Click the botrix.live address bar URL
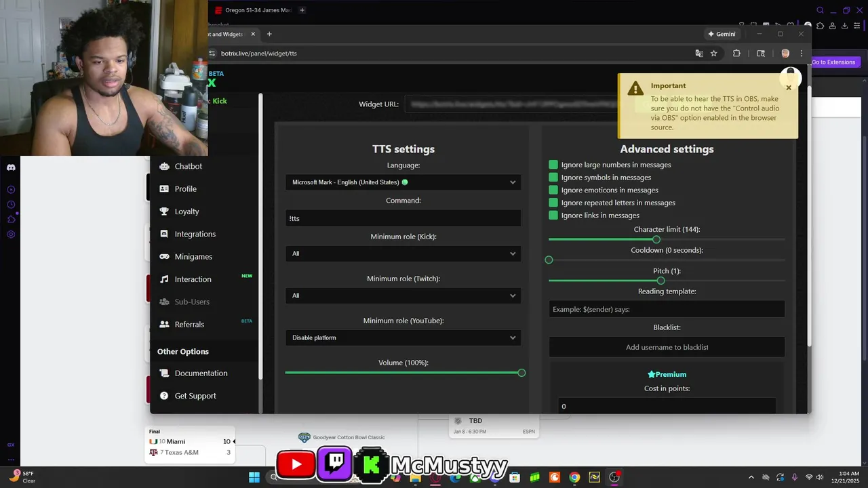 [258, 53]
